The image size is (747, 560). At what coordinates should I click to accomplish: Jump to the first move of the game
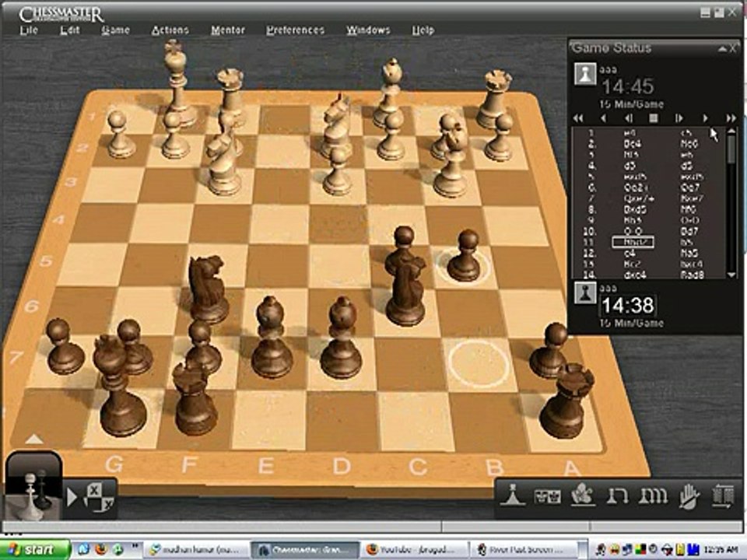click(x=578, y=118)
